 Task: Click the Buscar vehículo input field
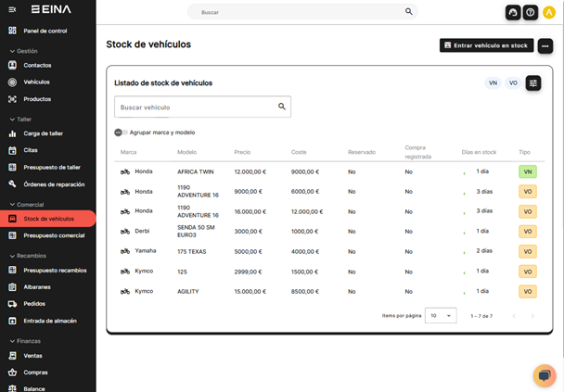pos(195,107)
